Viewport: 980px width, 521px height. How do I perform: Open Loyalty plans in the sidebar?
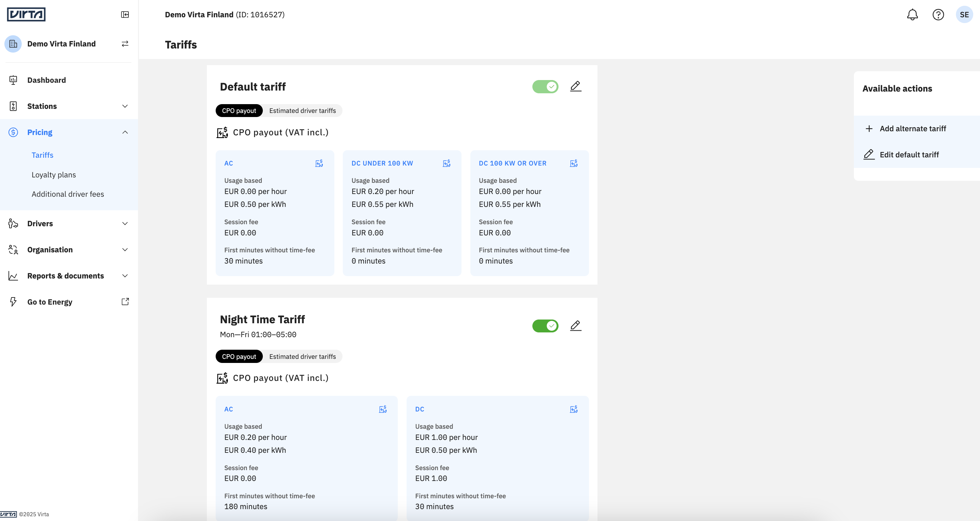54,175
